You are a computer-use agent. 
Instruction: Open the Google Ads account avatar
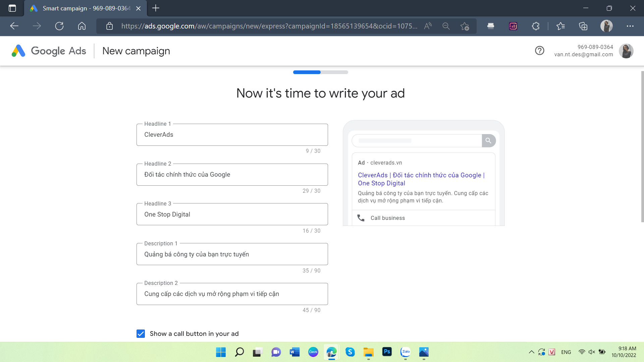626,51
